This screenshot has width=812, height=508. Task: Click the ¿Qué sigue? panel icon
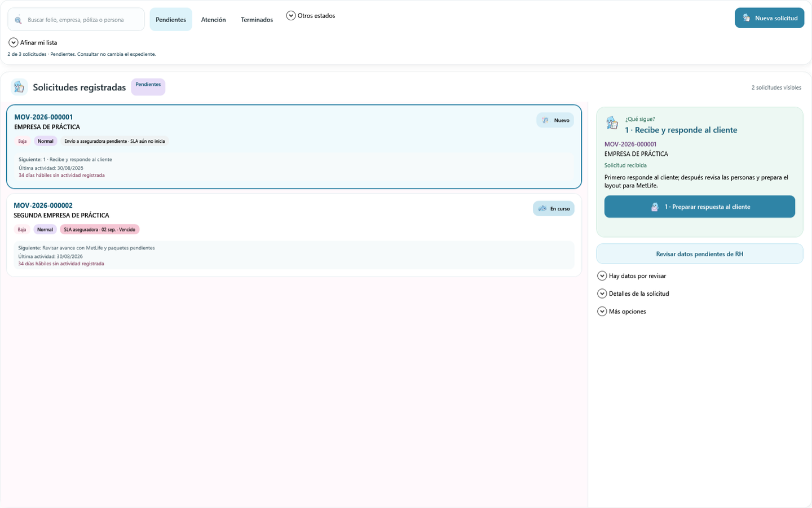(612, 122)
